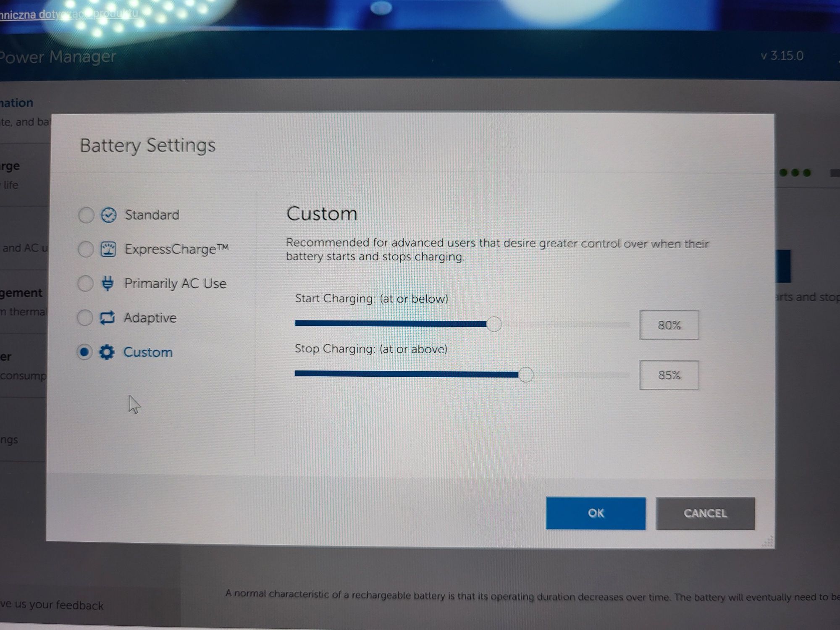Click the 'Custom' heading in right pane

(x=322, y=214)
